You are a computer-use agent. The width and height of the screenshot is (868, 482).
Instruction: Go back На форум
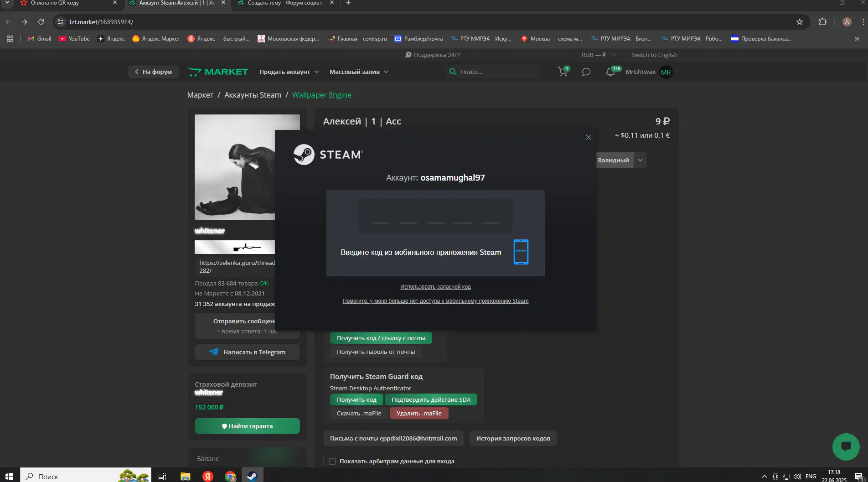pyautogui.click(x=152, y=72)
